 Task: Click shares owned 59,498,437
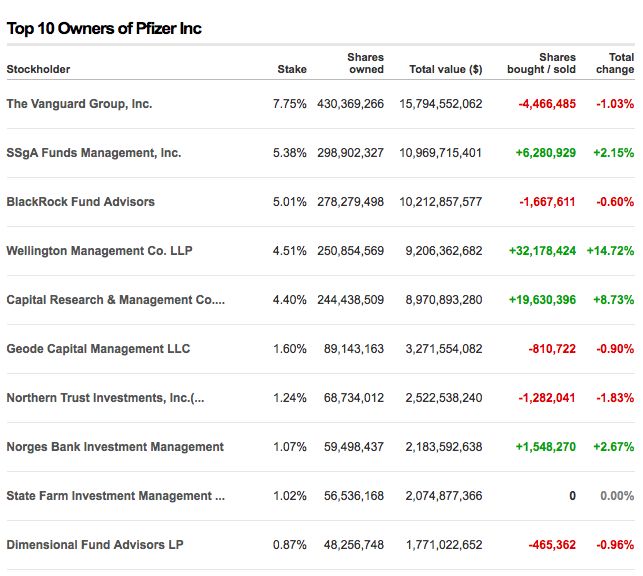click(x=354, y=447)
